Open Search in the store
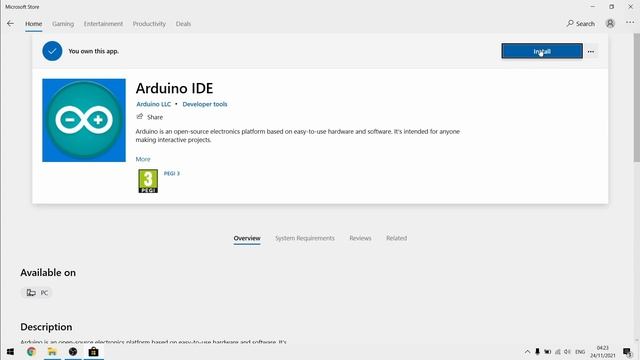 580,24
